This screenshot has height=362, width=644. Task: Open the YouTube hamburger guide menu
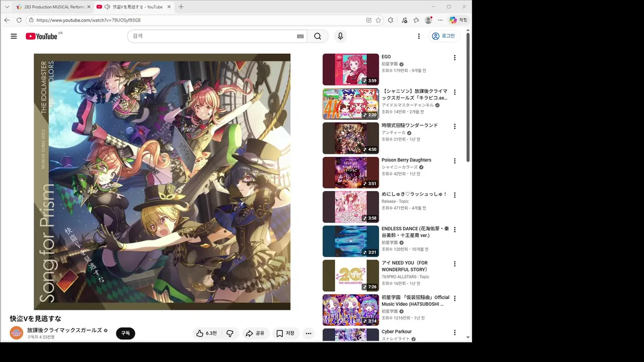[14, 36]
